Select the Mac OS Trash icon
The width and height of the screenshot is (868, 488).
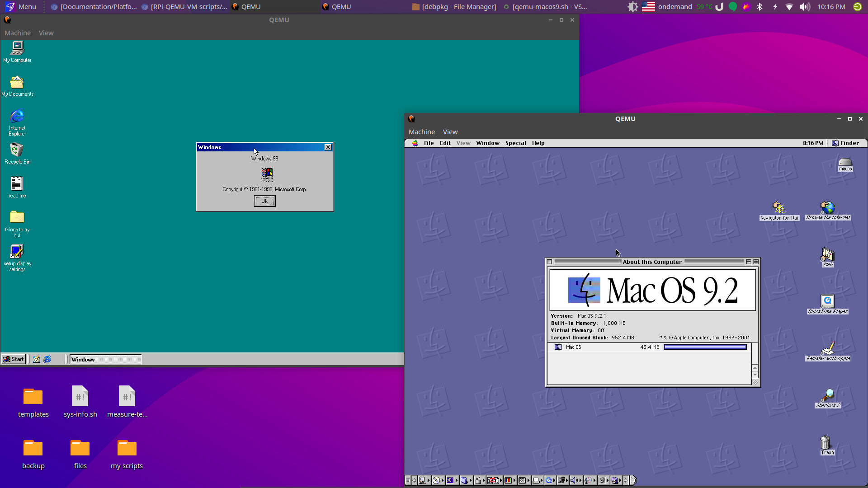pyautogui.click(x=826, y=442)
